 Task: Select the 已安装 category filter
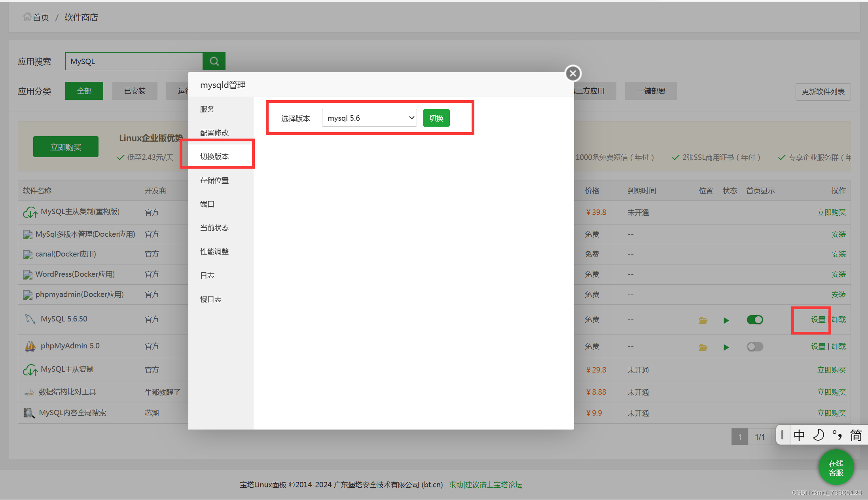click(135, 91)
